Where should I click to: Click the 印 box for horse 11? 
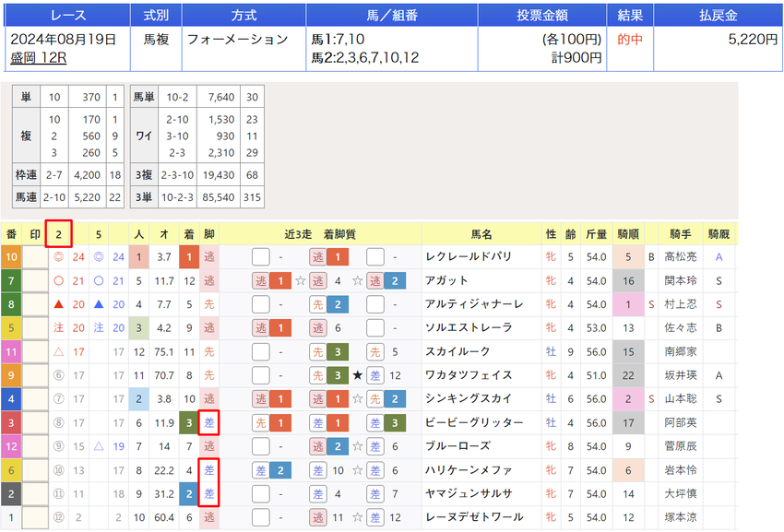(x=35, y=351)
